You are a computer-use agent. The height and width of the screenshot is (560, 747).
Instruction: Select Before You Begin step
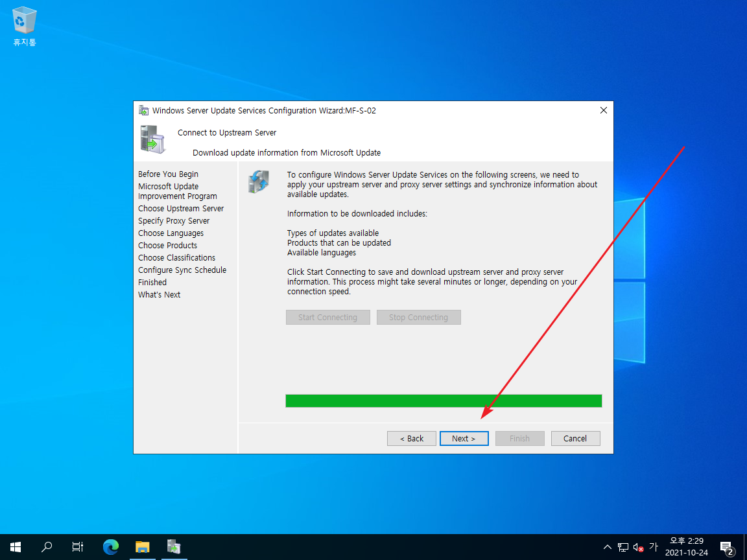pyautogui.click(x=168, y=174)
